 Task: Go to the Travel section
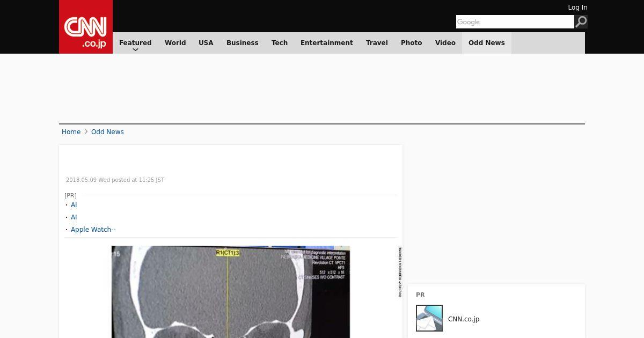coord(377,43)
